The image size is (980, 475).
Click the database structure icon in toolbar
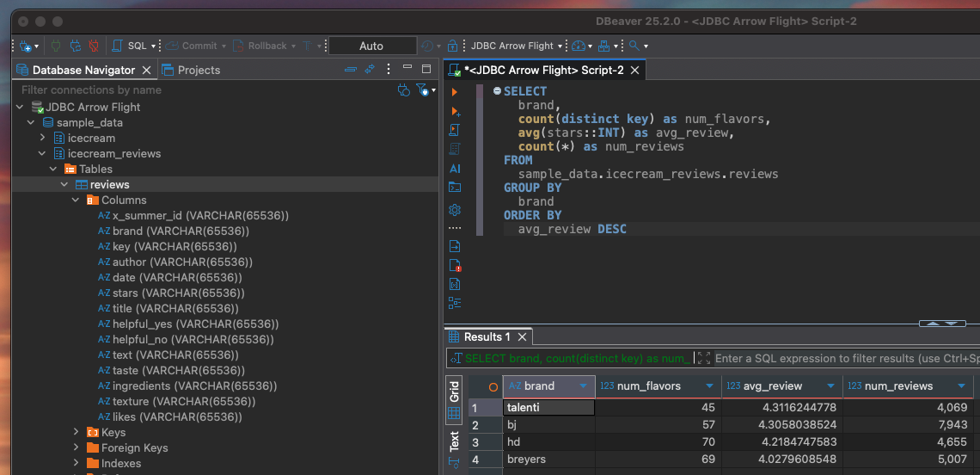(603, 46)
